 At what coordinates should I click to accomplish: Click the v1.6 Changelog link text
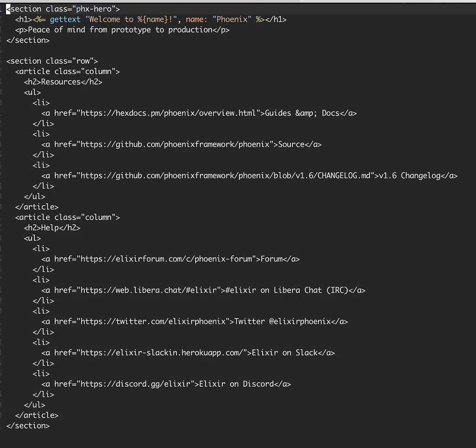409,175
